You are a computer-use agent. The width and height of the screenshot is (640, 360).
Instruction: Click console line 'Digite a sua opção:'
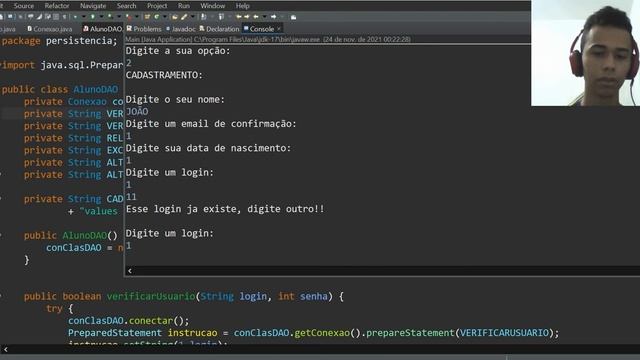click(x=178, y=51)
